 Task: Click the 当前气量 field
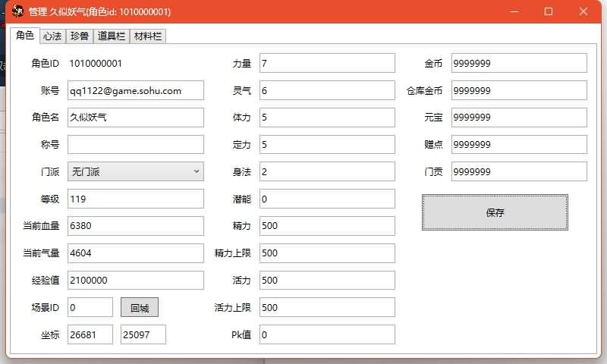point(136,253)
